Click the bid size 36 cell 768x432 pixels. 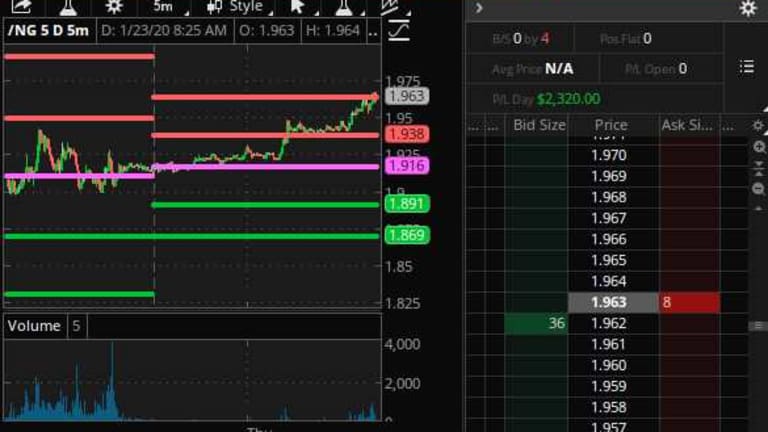pos(536,324)
